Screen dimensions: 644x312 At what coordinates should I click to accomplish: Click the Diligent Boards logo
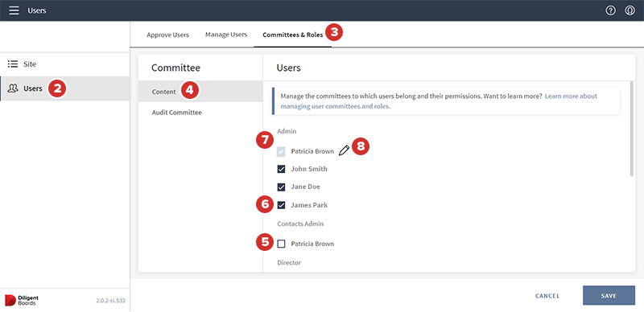pyautogui.click(x=22, y=300)
